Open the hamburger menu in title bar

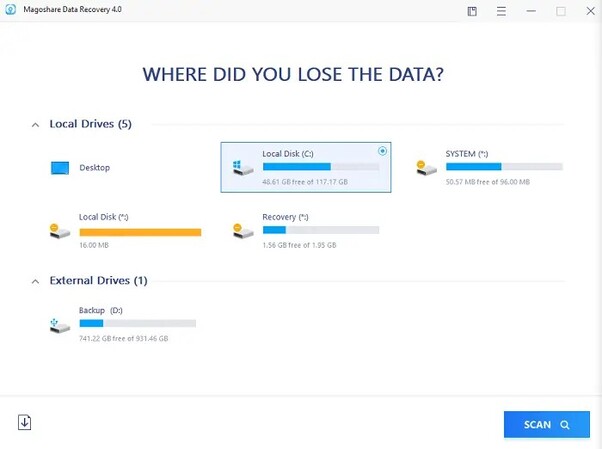point(502,11)
